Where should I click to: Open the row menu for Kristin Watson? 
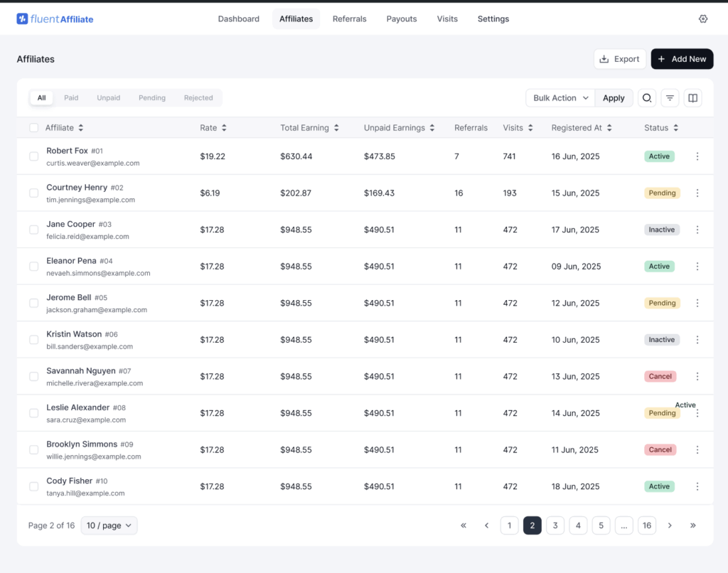tap(697, 340)
